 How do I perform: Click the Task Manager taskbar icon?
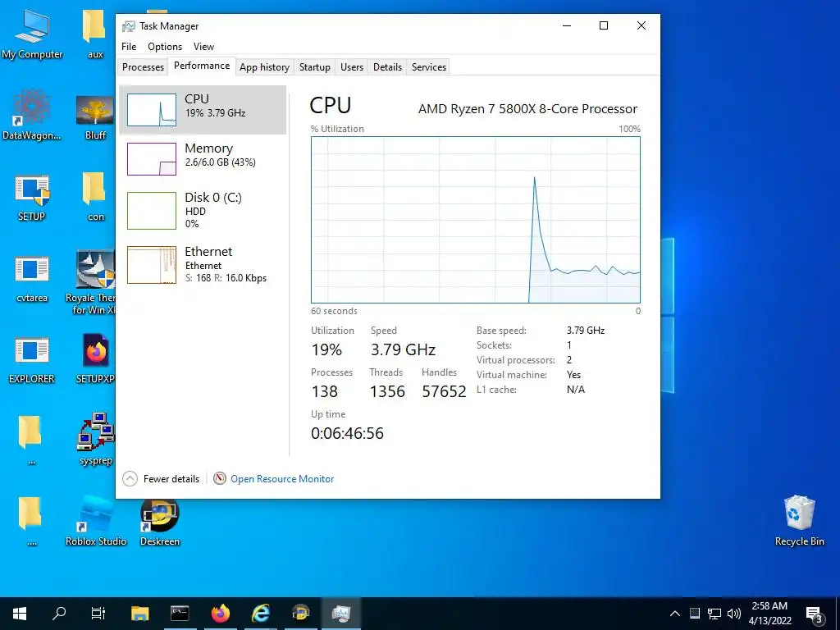[341, 614]
